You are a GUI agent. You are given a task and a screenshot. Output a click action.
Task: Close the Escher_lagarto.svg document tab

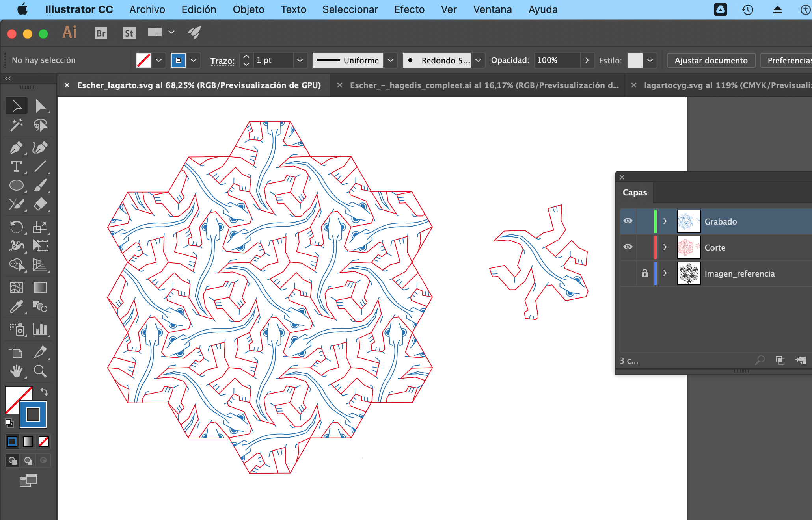point(67,85)
